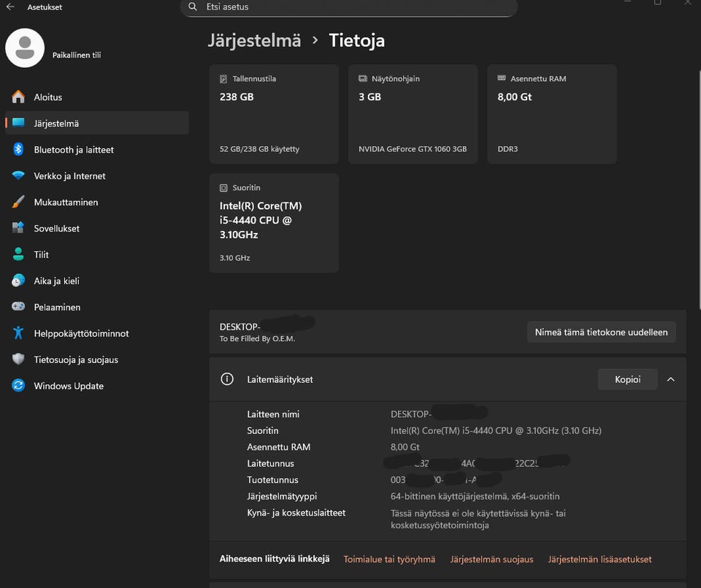Collapse the Laitemääritykset section chevron
Image resolution: width=701 pixels, height=588 pixels.
[x=670, y=380]
